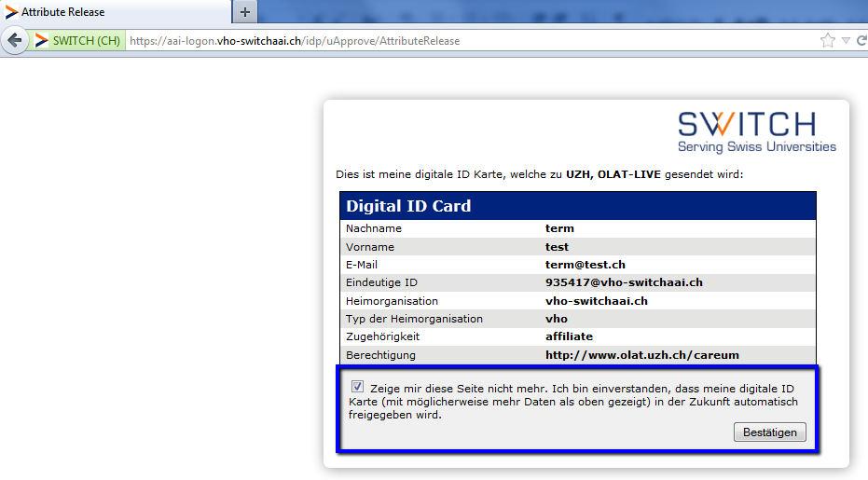The width and height of the screenshot is (868, 480).
Task: Click the Nachname value 'term'
Action: pos(559,228)
